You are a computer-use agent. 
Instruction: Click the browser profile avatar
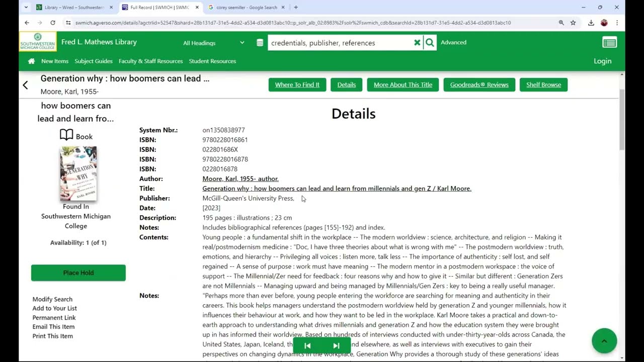tap(604, 23)
